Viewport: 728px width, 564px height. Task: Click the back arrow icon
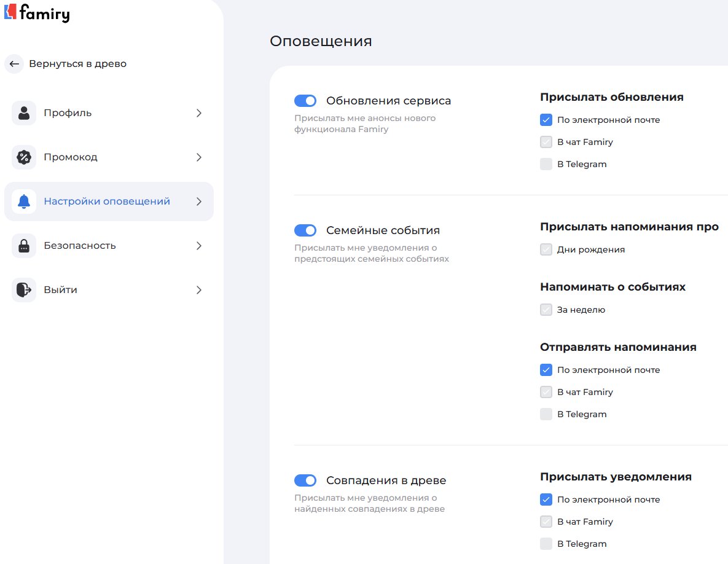(14, 64)
